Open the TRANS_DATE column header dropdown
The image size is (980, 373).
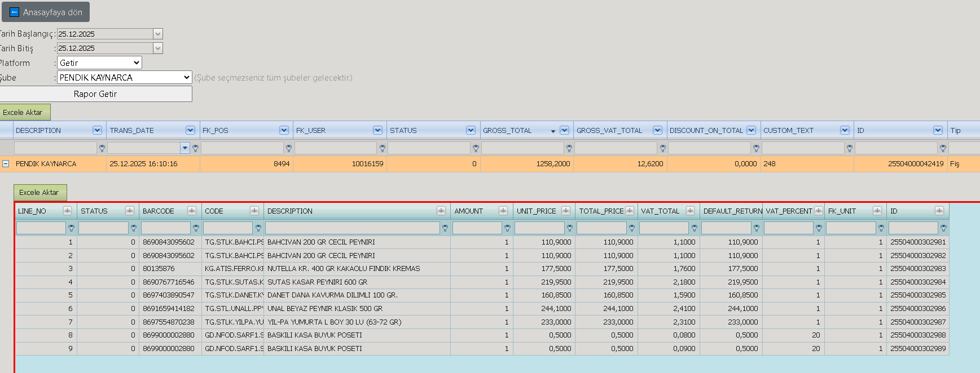(190, 130)
